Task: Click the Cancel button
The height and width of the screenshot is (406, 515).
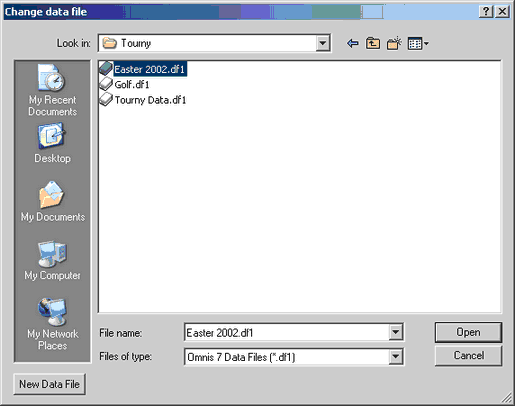Action: click(468, 356)
